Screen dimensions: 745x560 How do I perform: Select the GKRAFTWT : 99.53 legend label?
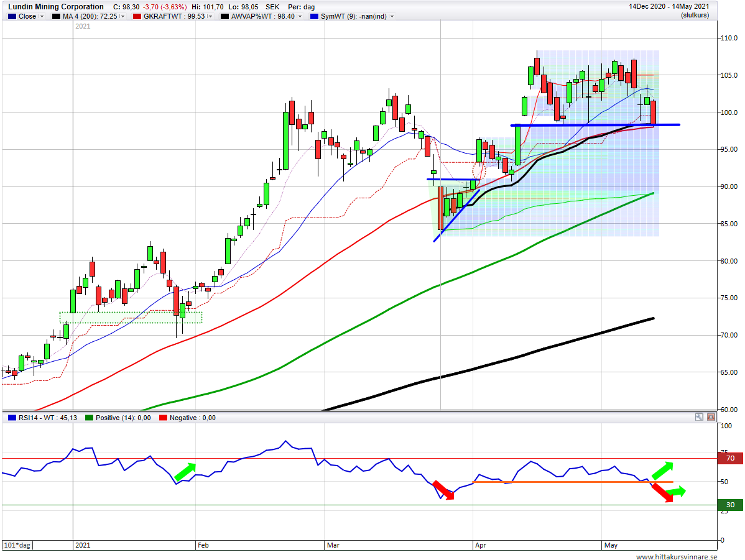click(174, 17)
